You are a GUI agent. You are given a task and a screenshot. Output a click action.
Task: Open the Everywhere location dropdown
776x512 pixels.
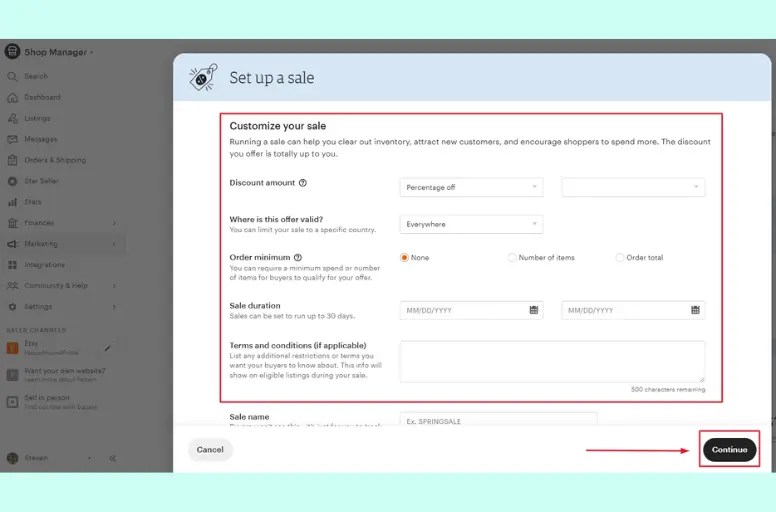(x=471, y=225)
